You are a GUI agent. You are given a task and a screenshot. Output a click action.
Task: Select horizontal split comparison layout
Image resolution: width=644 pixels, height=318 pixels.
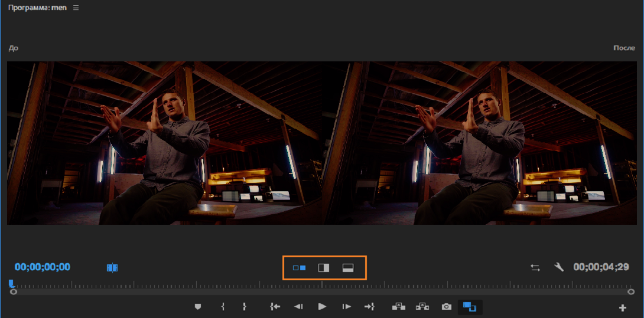coord(348,268)
